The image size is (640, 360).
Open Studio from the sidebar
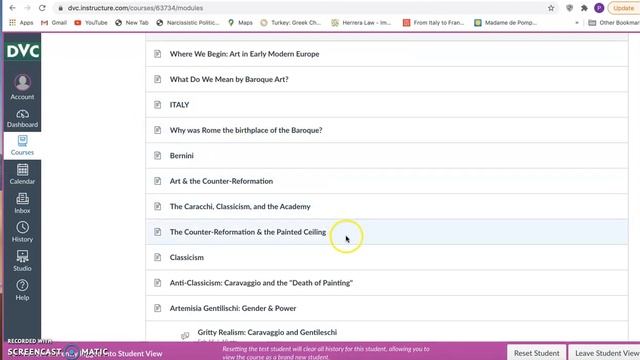click(22, 261)
